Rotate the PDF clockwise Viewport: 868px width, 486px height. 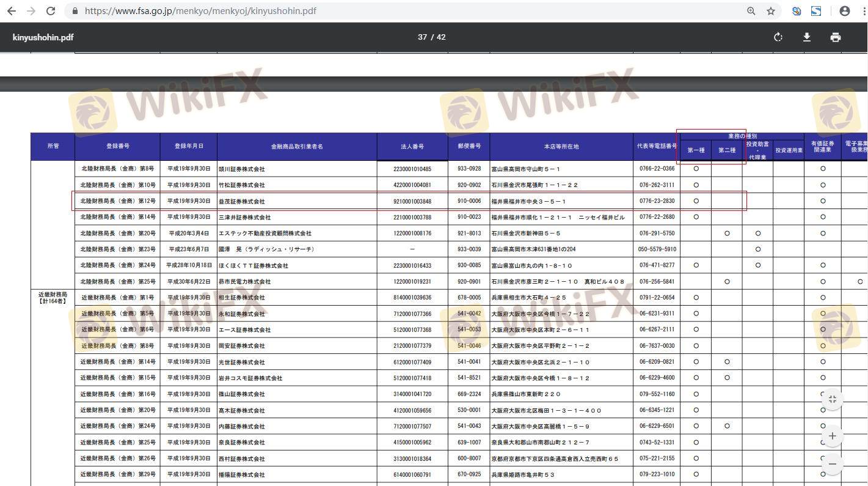tap(778, 37)
